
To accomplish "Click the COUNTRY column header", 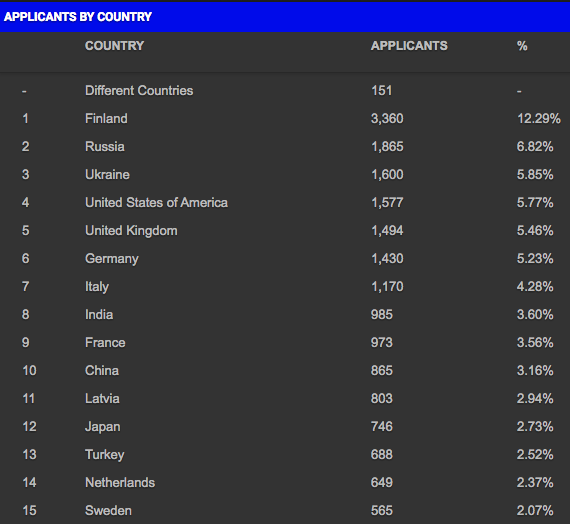I will [115, 46].
